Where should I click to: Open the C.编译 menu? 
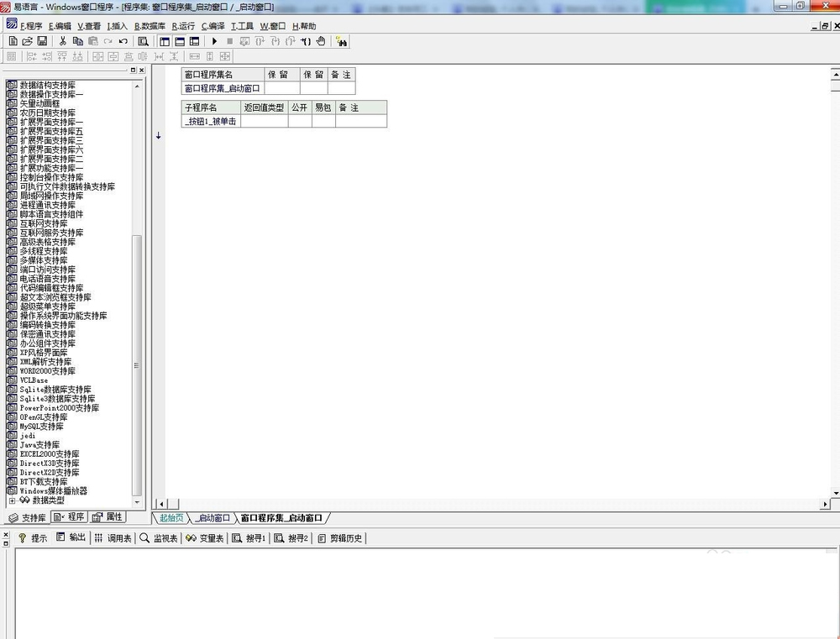coord(213,26)
